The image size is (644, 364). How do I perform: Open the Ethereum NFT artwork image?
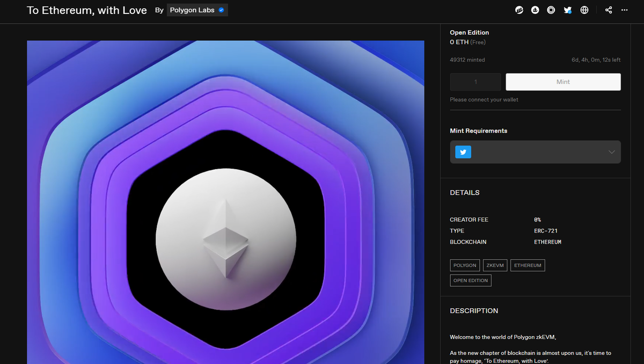coord(225,202)
